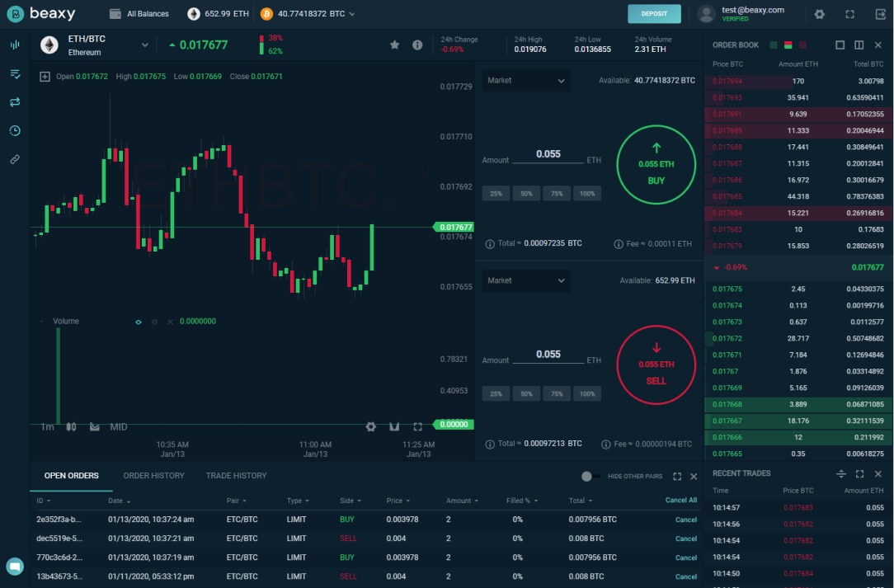Add ETH/BTC to favorites with star icon
894x588 pixels.
(x=395, y=45)
